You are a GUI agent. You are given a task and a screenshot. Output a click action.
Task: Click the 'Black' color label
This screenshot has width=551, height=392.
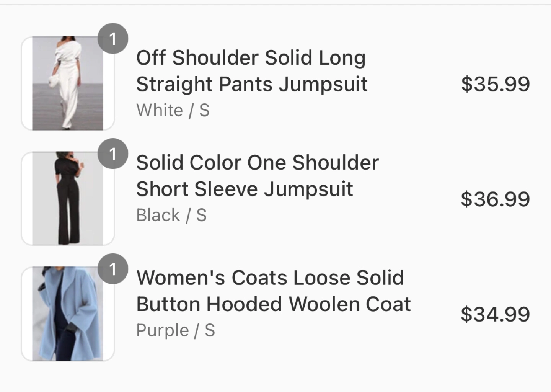point(158,215)
